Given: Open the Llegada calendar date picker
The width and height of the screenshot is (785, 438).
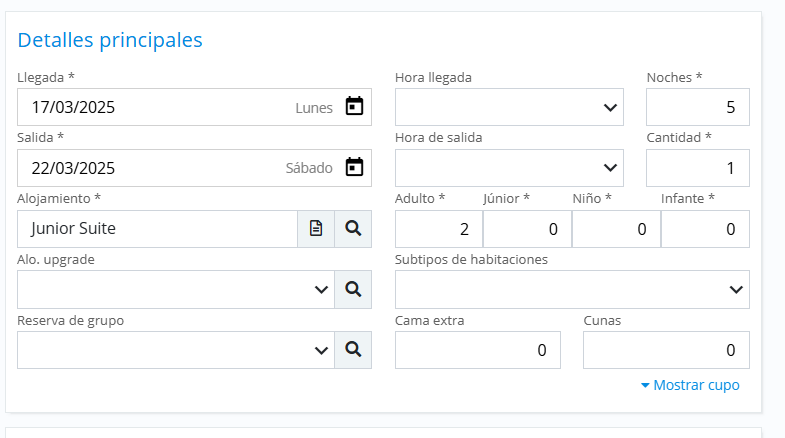Looking at the screenshot, I should tap(354, 106).
